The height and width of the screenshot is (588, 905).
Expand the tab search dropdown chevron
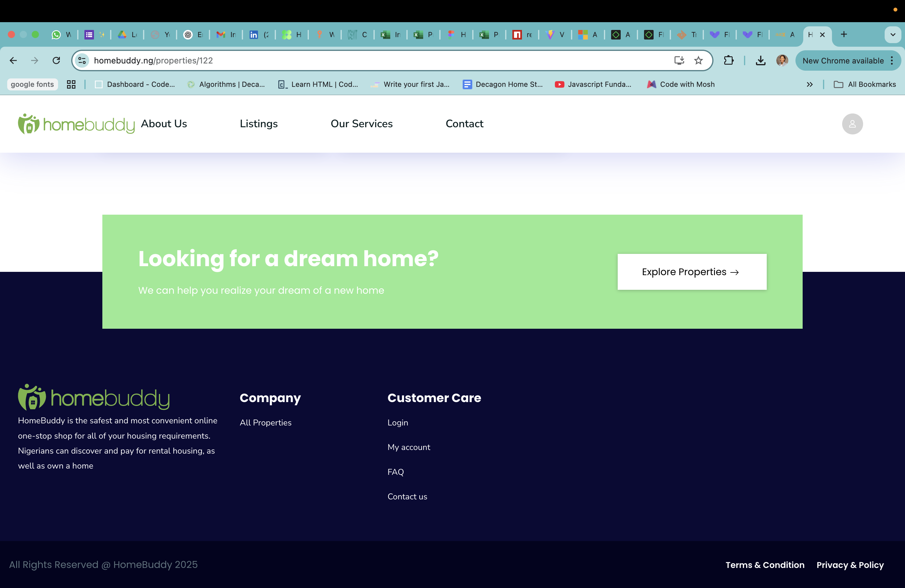click(892, 35)
